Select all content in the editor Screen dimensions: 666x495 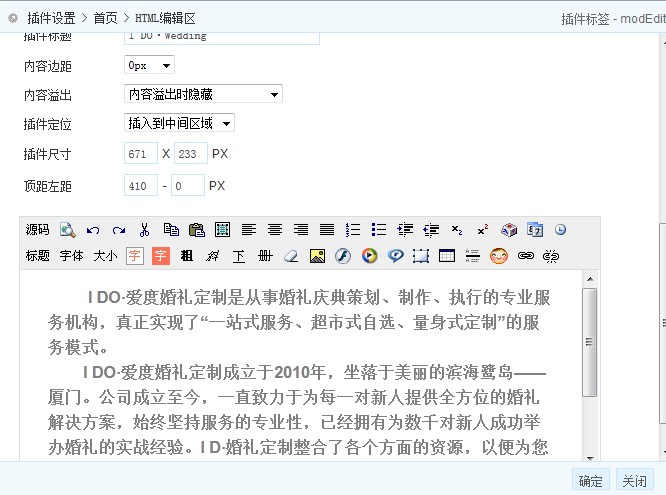pyautogui.click(x=223, y=230)
